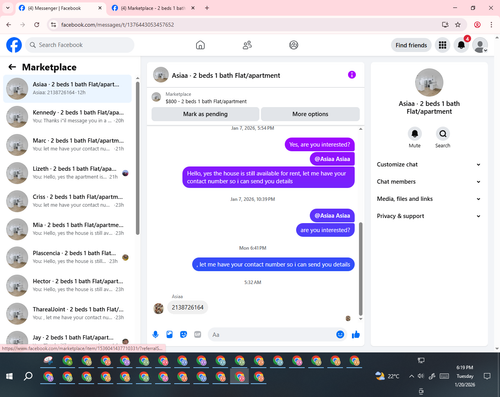Send a voice clip with microphone icon
The image size is (500, 397).
(x=155, y=334)
